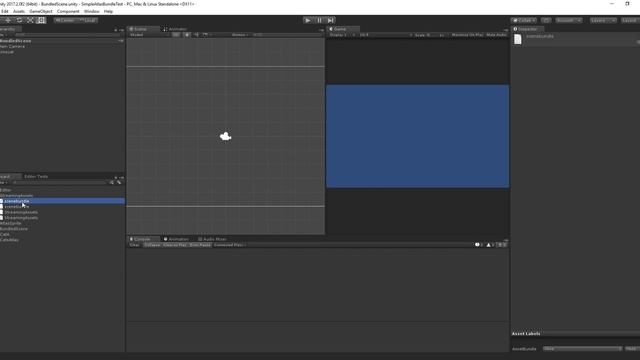The height and width of the screenshot is (360, 640).
Task: Open the Collab dropdown
Action: tap(524, 20)
